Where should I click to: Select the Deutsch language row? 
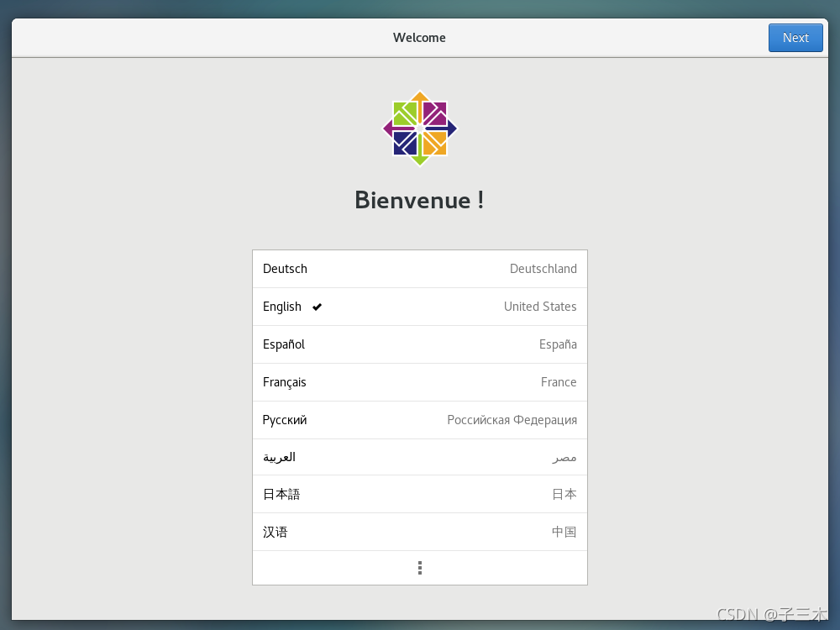tap(419, 269)
